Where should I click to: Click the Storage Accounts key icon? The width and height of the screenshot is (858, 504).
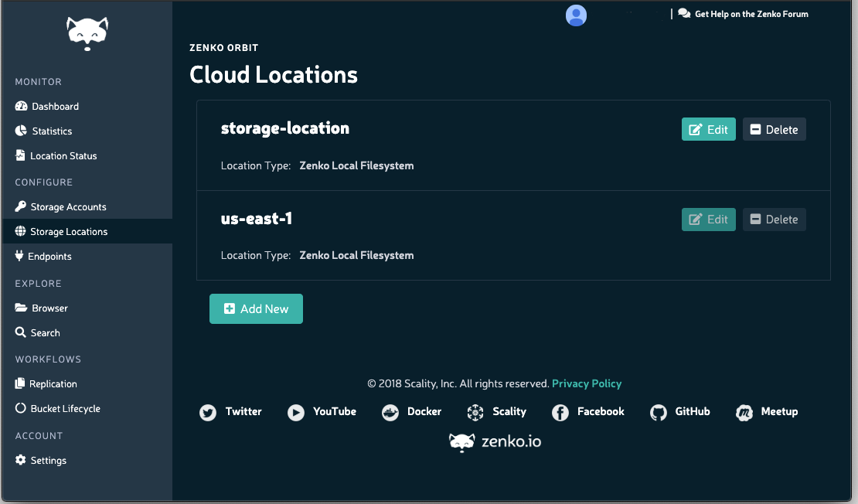[20, 206]
